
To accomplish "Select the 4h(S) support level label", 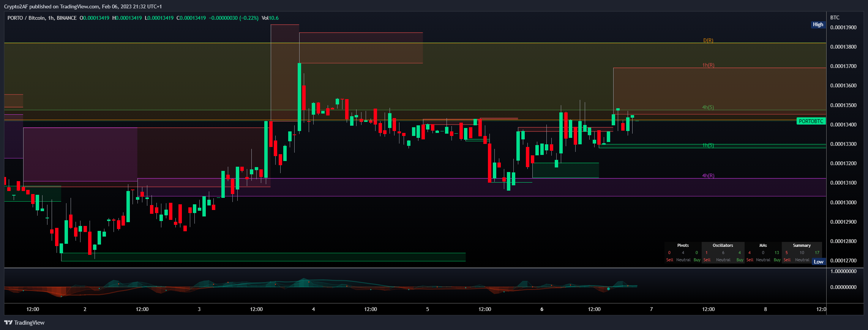I will click(x=708, y=107).
